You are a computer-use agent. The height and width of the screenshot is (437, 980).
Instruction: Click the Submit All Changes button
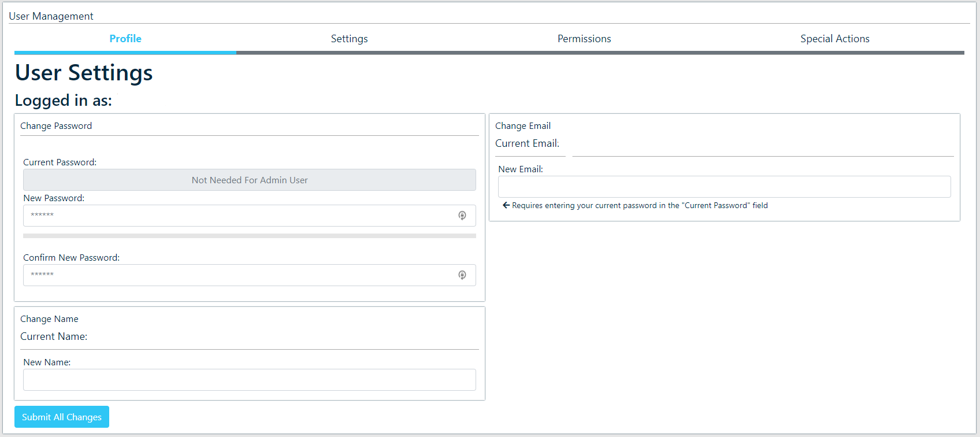[62, 417]
